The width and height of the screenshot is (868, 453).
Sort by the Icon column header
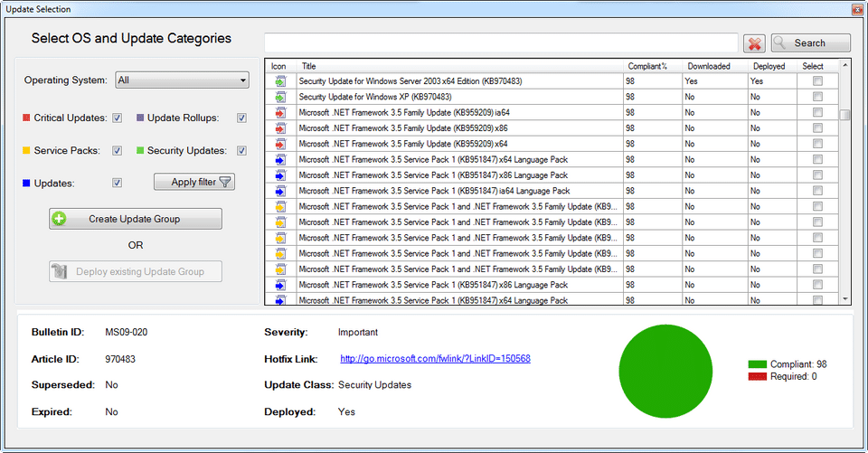pos(280,66)
